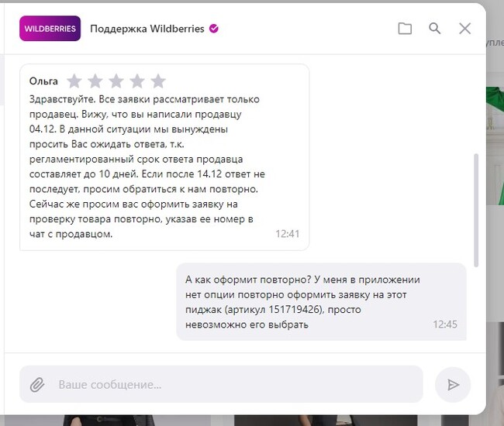
Task: Close the Wildberries support chat
Action: [x=464, y=29]
